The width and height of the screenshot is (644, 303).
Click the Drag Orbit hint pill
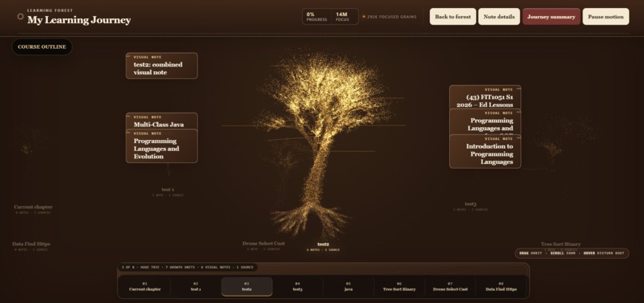572,253
